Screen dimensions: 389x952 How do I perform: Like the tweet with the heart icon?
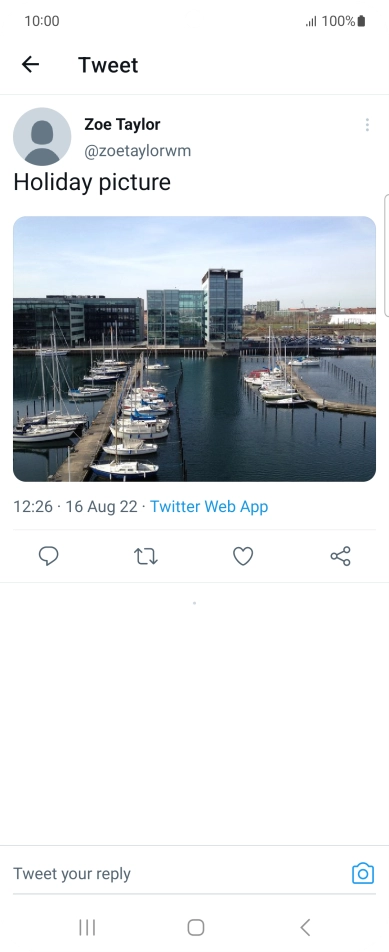point(243,556)
